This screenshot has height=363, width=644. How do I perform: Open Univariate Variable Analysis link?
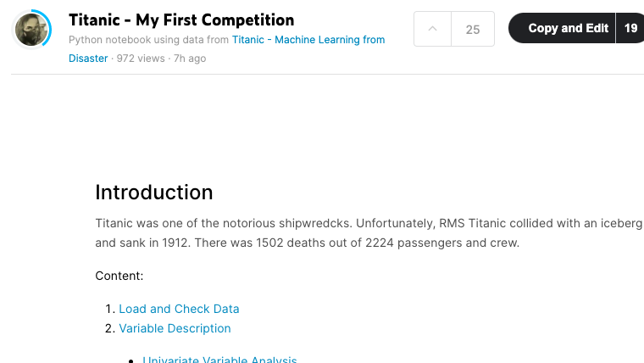(x=219, y=359)
